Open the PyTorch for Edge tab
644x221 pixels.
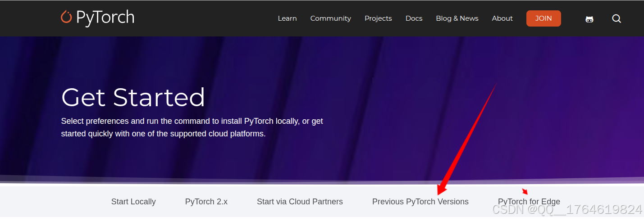coord(529,202)
